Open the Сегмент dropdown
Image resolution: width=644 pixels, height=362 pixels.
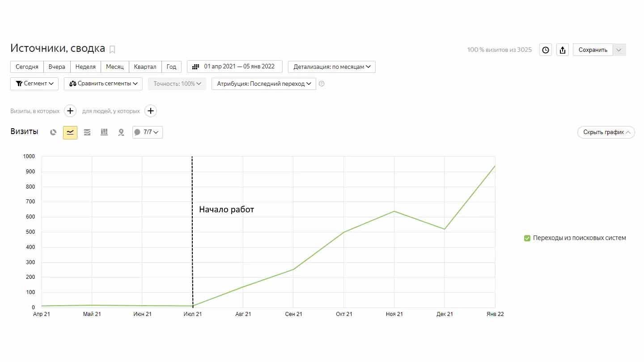(x=34, y=84)
